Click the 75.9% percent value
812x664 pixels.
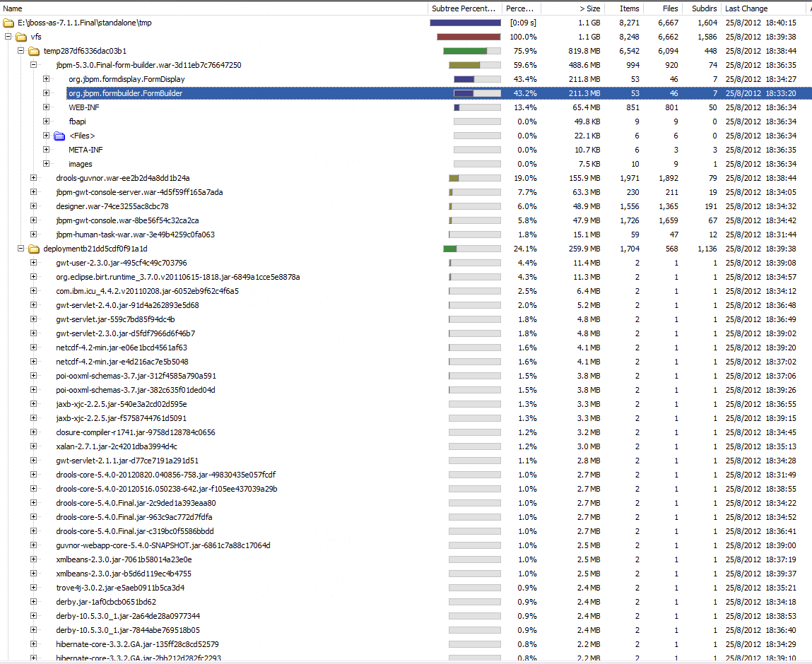pyautogui.click(x=525, y=51)
